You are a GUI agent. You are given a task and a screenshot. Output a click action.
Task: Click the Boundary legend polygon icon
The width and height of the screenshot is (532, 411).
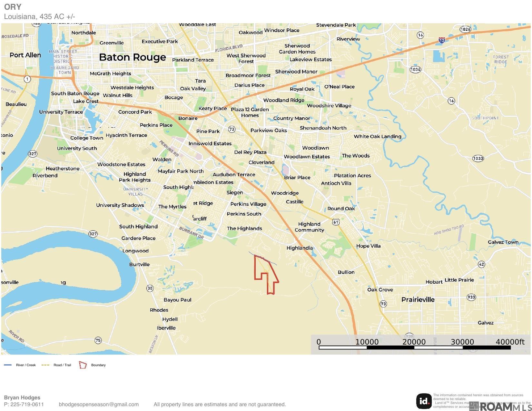click(83, 365)
